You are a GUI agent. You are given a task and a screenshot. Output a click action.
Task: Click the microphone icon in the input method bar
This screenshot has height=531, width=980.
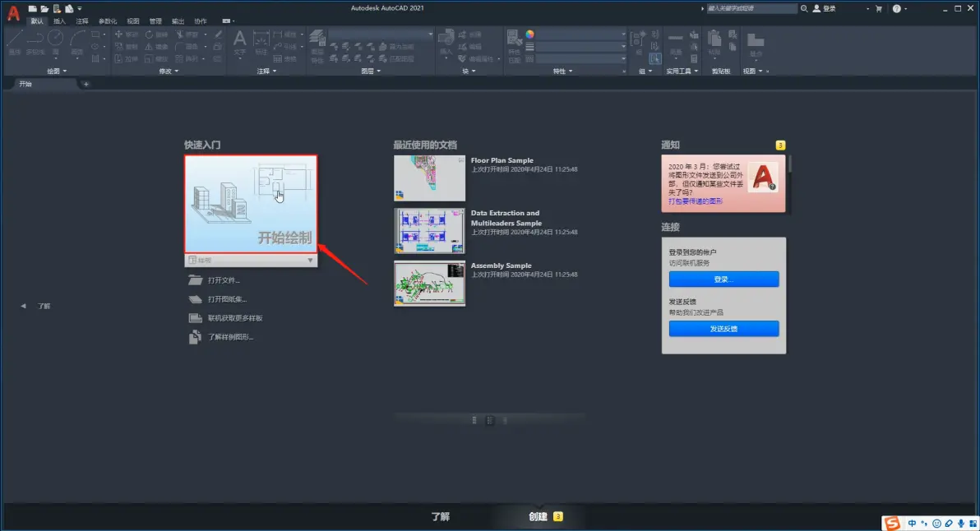click(x=961, y=524)
